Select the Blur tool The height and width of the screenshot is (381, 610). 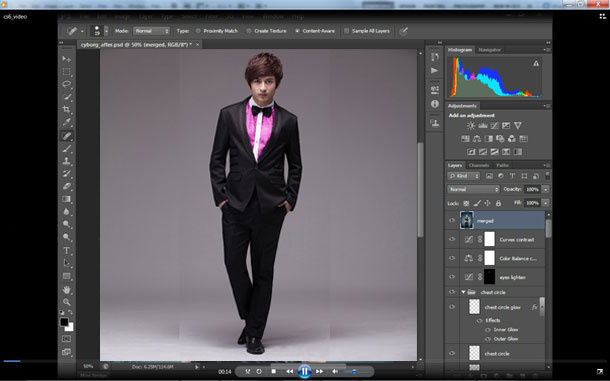67,212
